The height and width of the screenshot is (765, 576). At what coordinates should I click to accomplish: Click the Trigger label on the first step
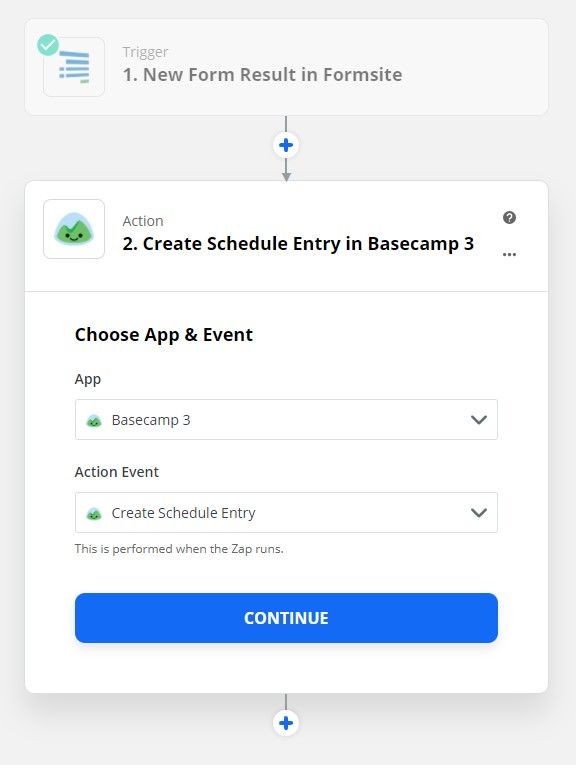(145, 52)
